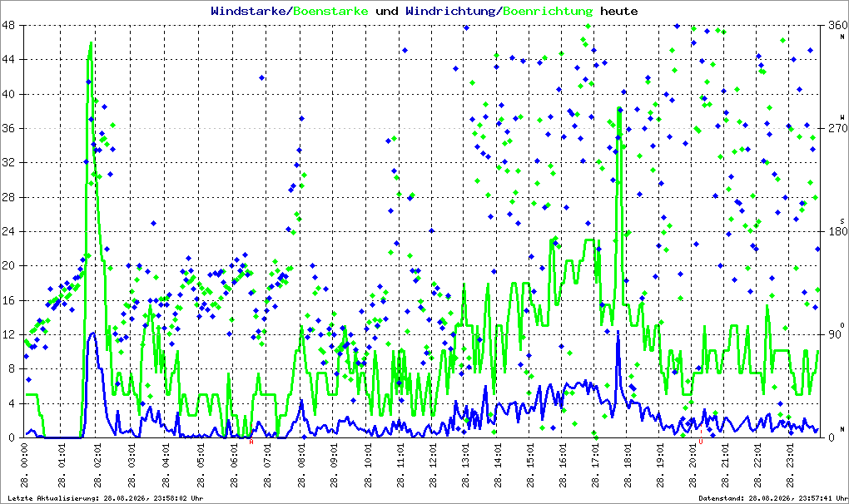Click the compass letter S beside 180
This screenshot has width=849, height=504.
842,220
